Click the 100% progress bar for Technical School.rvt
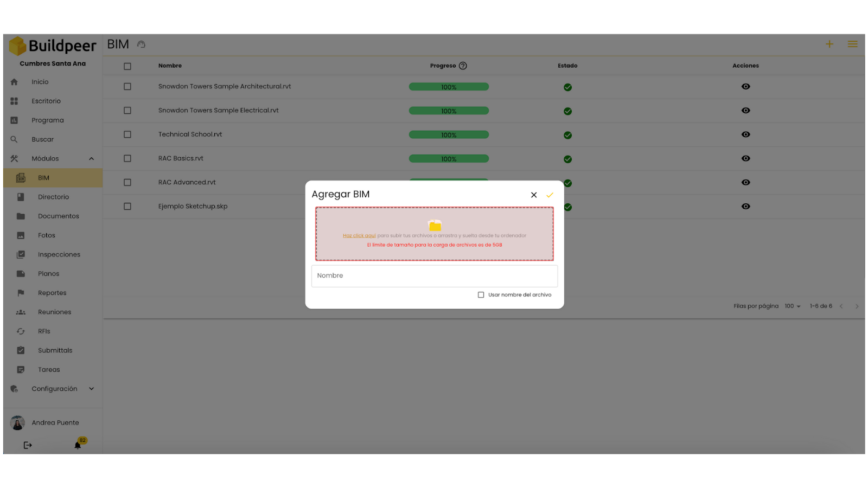The image size is (868, 488). click(x=449, y=134)
